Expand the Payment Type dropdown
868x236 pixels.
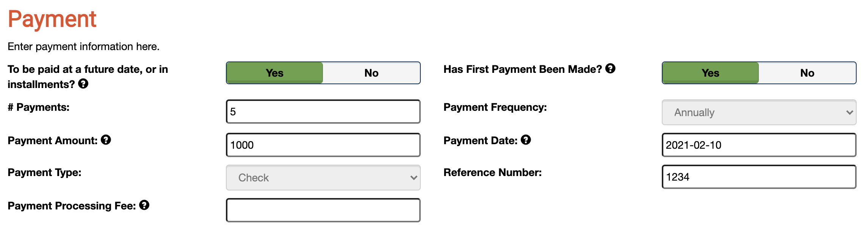[x=323, y=178]
